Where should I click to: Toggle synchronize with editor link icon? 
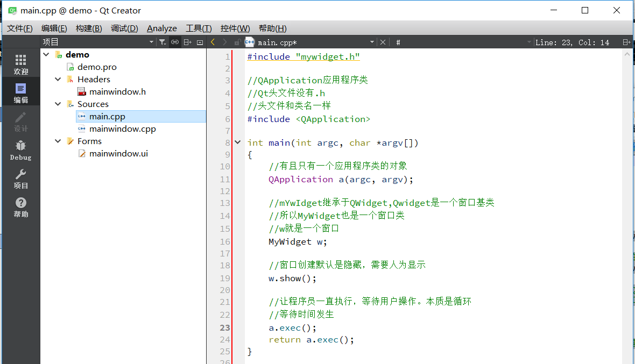click(x=174, y=42)
